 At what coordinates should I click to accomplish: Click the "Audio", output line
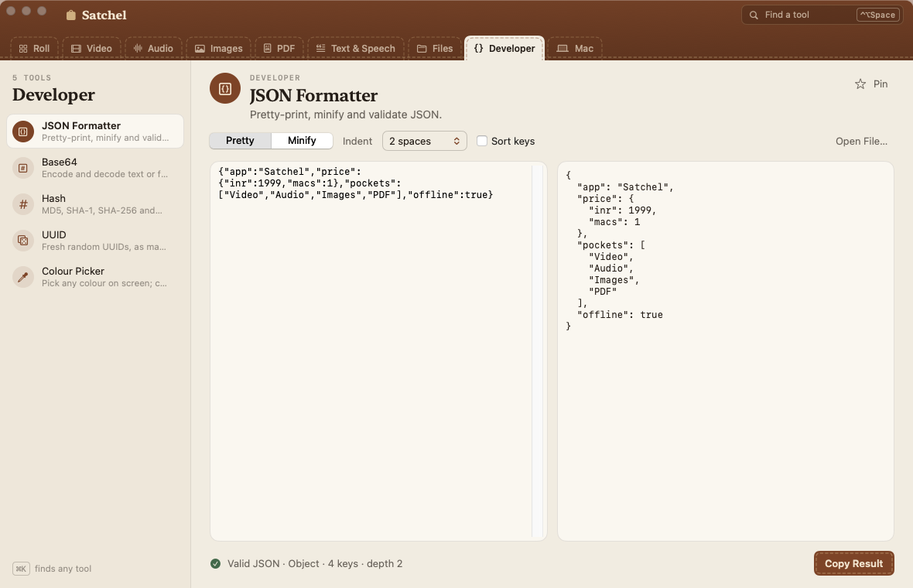pos(610,268)
